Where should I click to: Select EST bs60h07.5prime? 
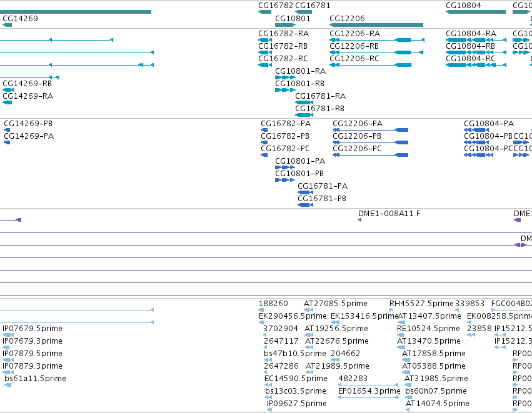click(436, 391)
